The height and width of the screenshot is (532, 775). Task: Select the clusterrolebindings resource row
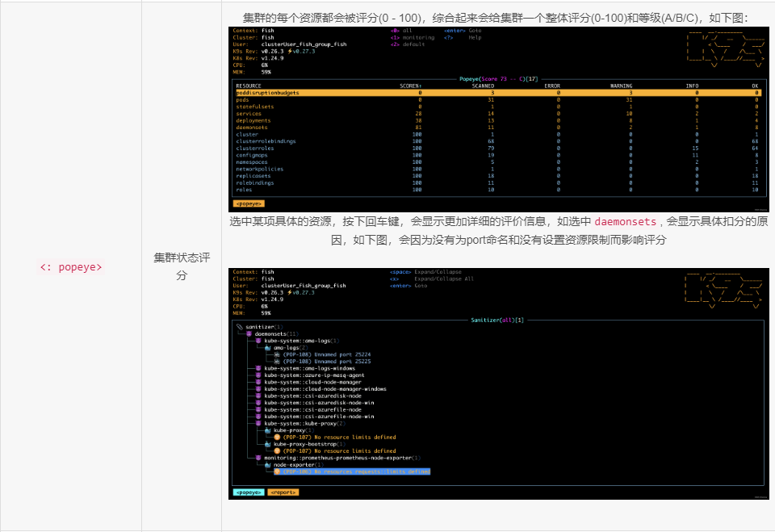pos(498,141)
